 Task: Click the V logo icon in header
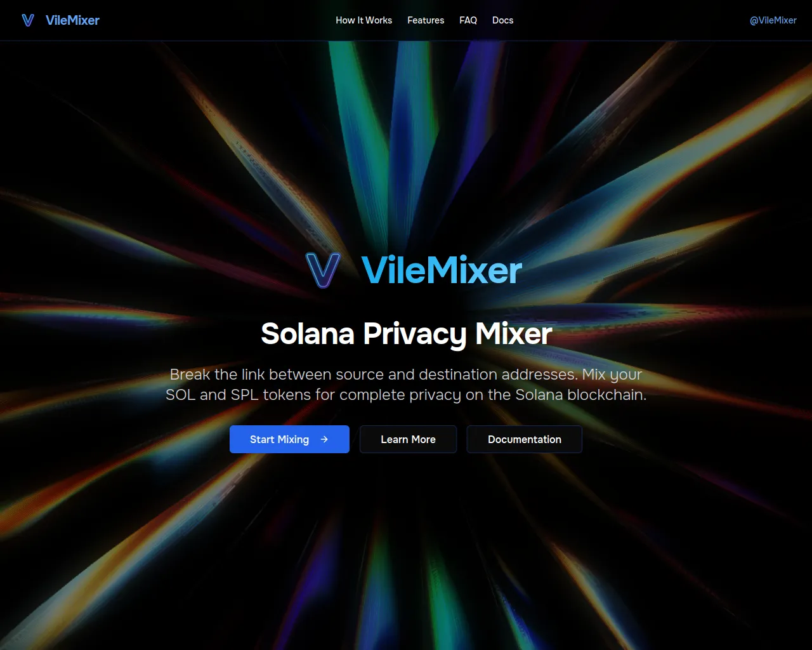(x=28, y=20)
